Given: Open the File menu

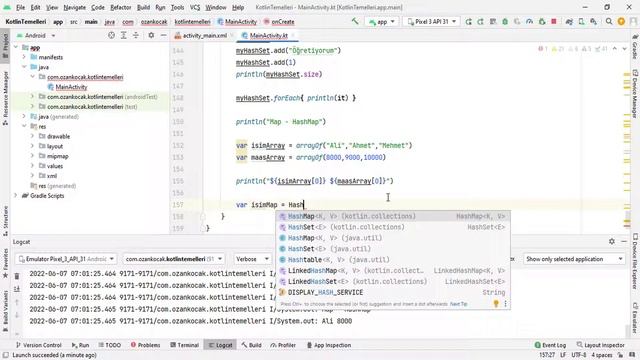Looking at the screenshot, I should pyautogui.click(x=20, y=7).
